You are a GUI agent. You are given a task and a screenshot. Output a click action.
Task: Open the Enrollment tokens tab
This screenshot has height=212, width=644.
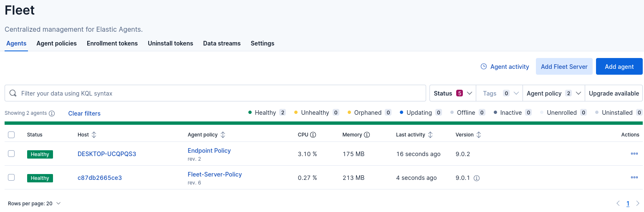pos(112,43)
